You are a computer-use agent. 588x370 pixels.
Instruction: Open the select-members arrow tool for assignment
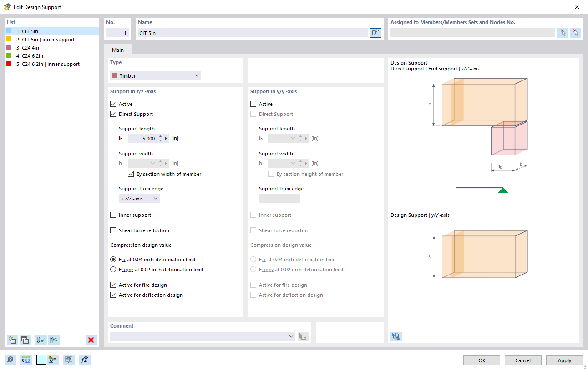click(x=563, y=32)
